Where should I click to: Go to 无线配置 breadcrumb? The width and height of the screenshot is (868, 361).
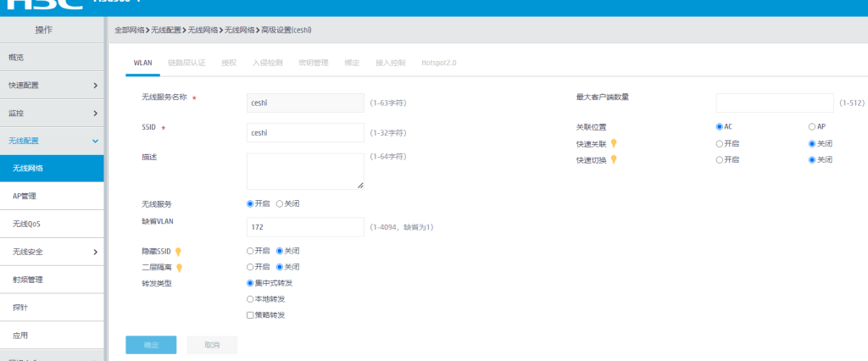click(x=166, y=30)
